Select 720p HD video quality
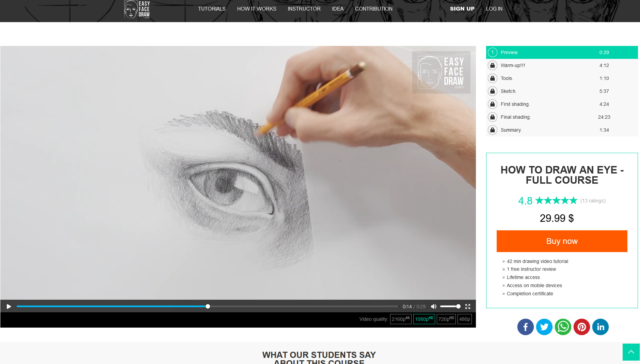 tap(446, 319)
